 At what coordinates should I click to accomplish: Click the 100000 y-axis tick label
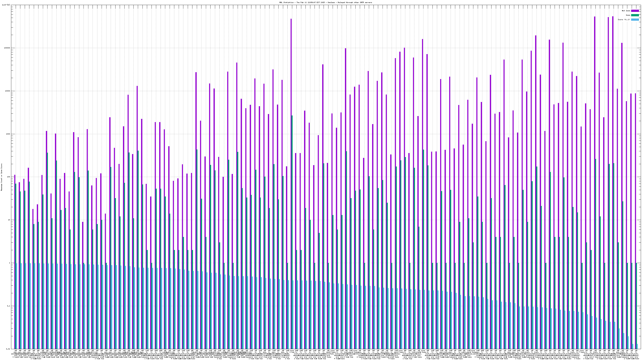point(7,48)
